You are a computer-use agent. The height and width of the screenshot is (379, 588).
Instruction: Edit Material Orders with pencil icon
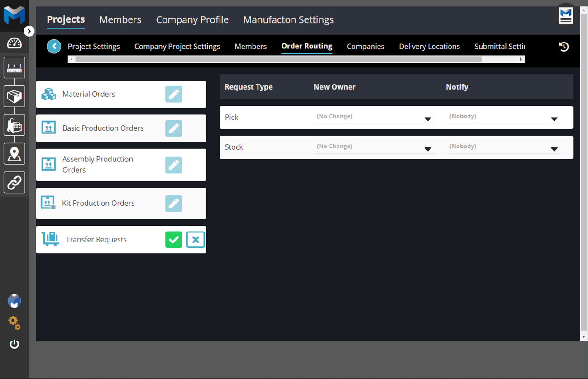(x=173, y=95)
